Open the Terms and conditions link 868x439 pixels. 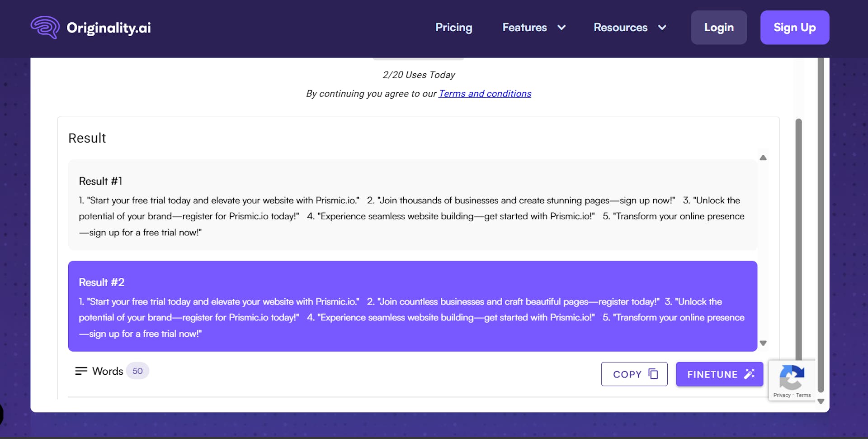tap(485, 94)
